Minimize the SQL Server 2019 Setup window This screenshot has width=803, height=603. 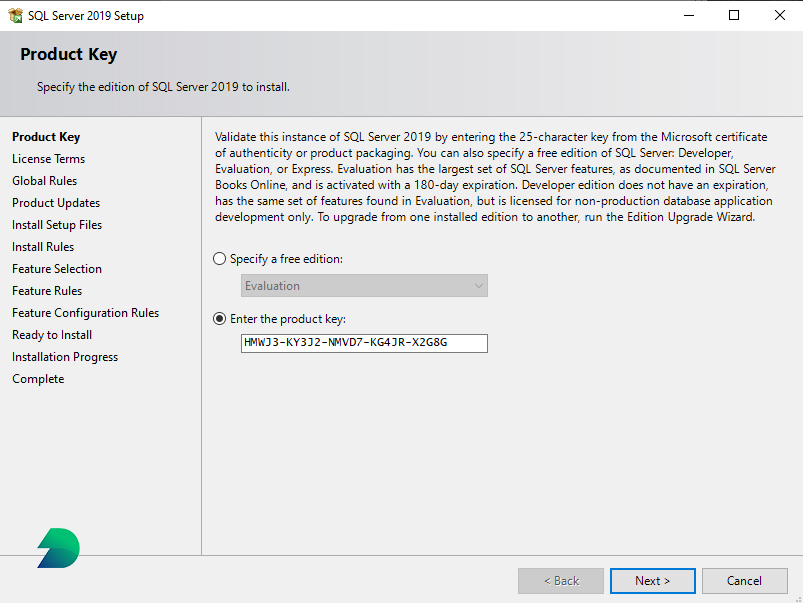click(689, 15)
